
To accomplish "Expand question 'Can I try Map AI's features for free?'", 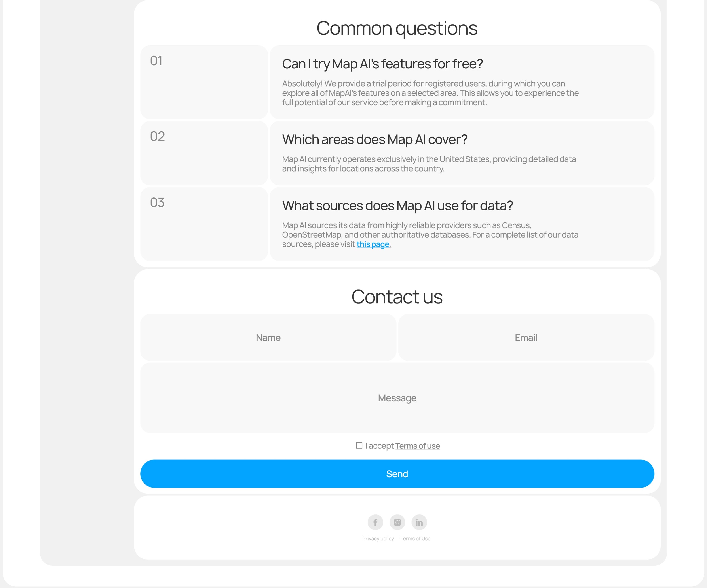I will click(382, 64).
